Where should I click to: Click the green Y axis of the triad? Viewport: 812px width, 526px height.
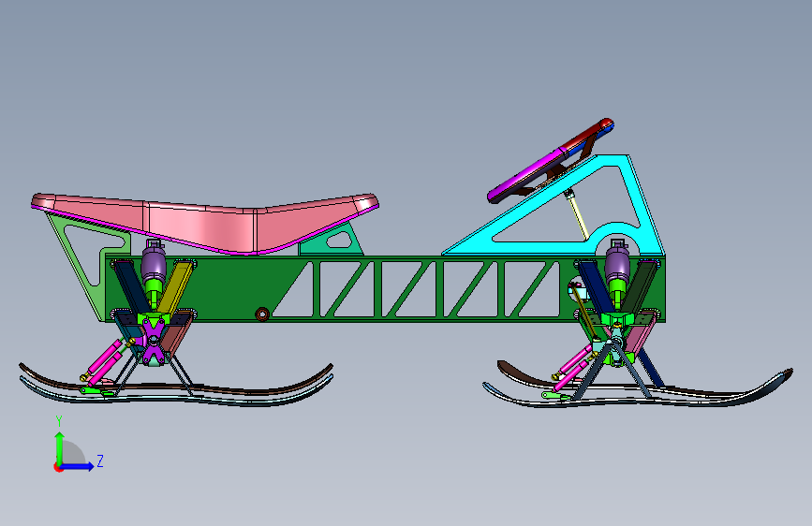point(60,447)
